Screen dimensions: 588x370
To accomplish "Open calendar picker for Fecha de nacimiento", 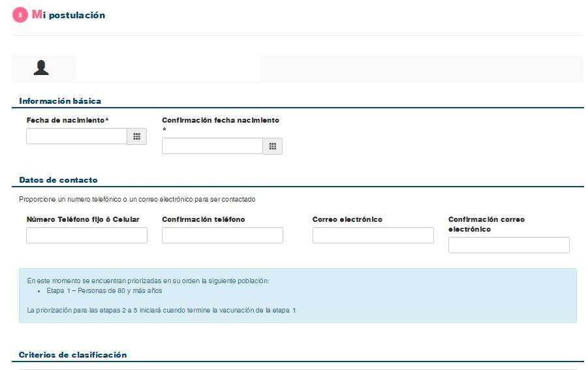I will pos(137,136).
